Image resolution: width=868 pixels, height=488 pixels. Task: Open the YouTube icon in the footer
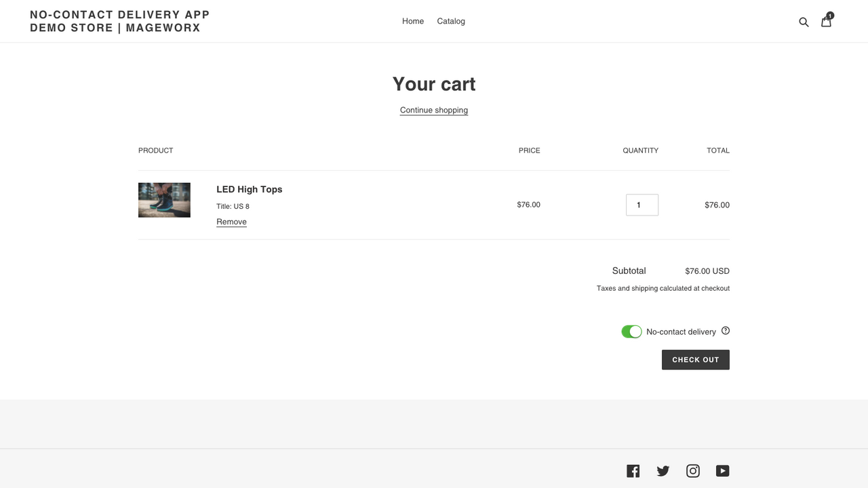tap(722, 470)
